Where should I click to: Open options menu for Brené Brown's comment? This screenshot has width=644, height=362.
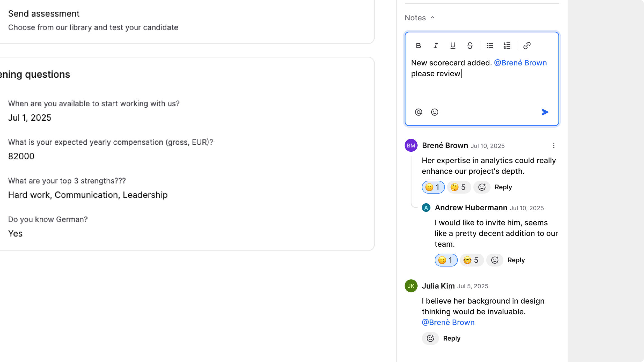[x=553, y=146]
